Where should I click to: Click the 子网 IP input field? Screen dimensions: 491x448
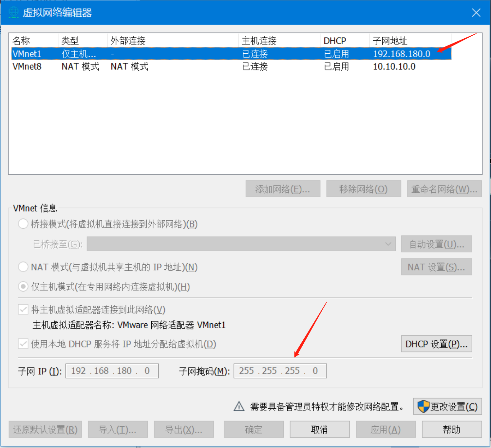[x=112, y=371]
